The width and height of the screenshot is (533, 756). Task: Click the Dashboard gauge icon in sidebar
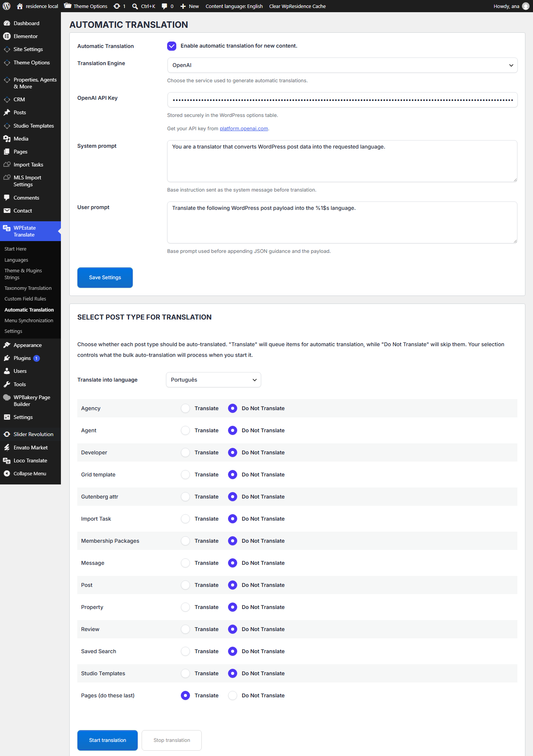(7, 23)
